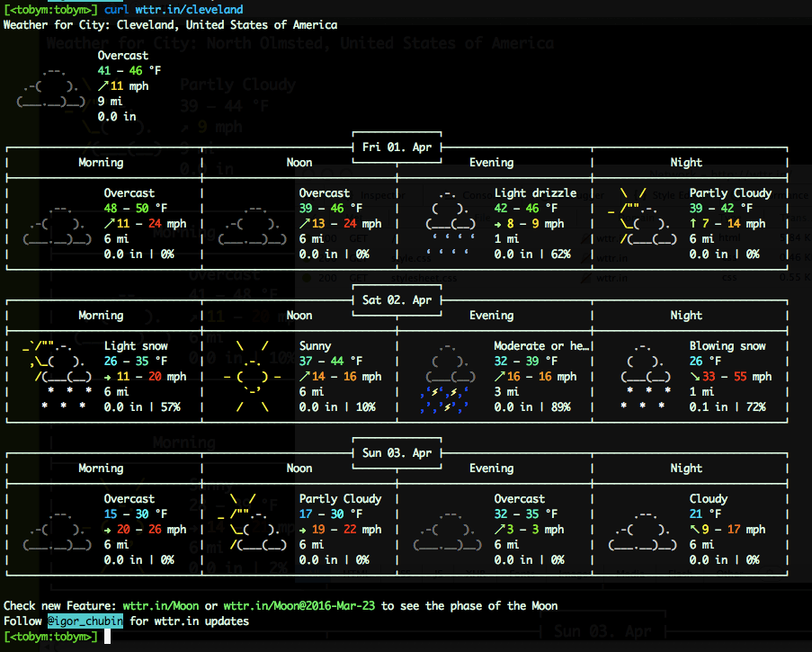Click the Light drizzle label on Friday
This screenshot has height=652, width=812.
(x=535, y=193)
